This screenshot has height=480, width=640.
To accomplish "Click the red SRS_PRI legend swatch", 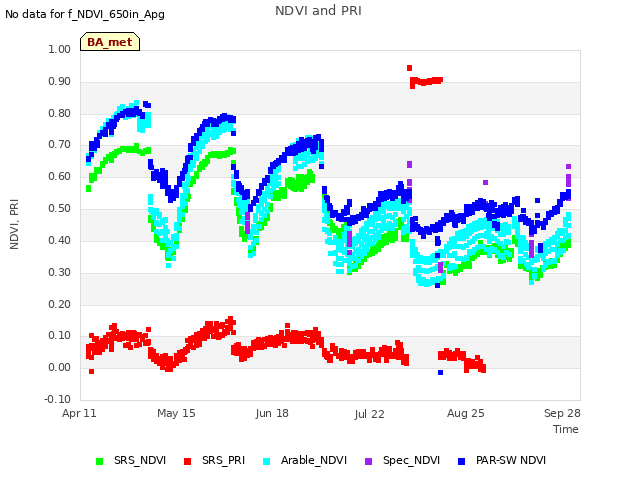I will click(x=187, y=461).
